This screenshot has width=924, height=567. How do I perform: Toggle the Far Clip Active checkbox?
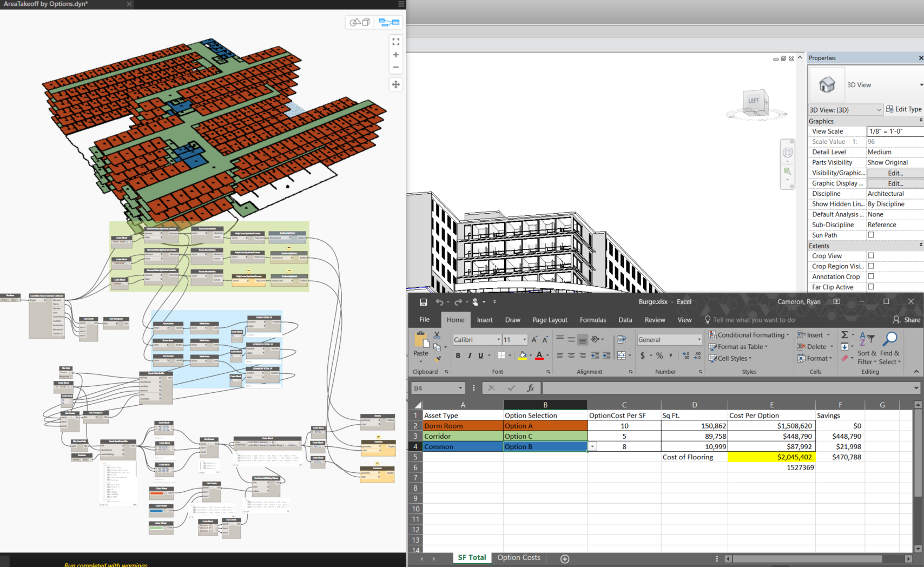coord(871,287)
